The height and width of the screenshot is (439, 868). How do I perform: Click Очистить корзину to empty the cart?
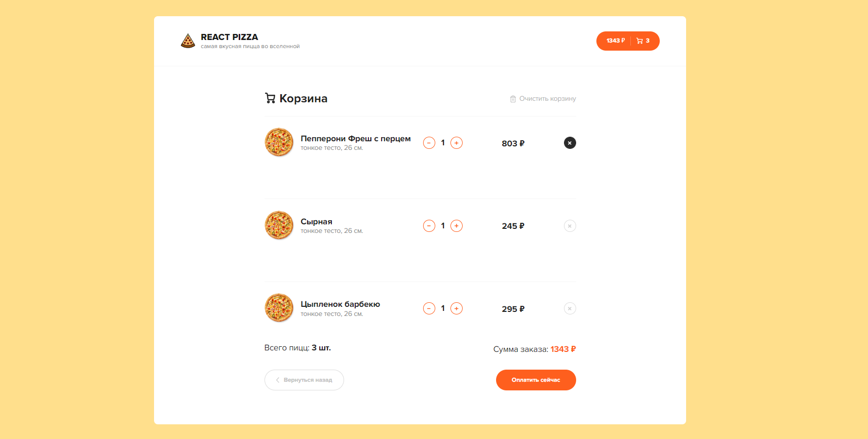click(547, 99)
